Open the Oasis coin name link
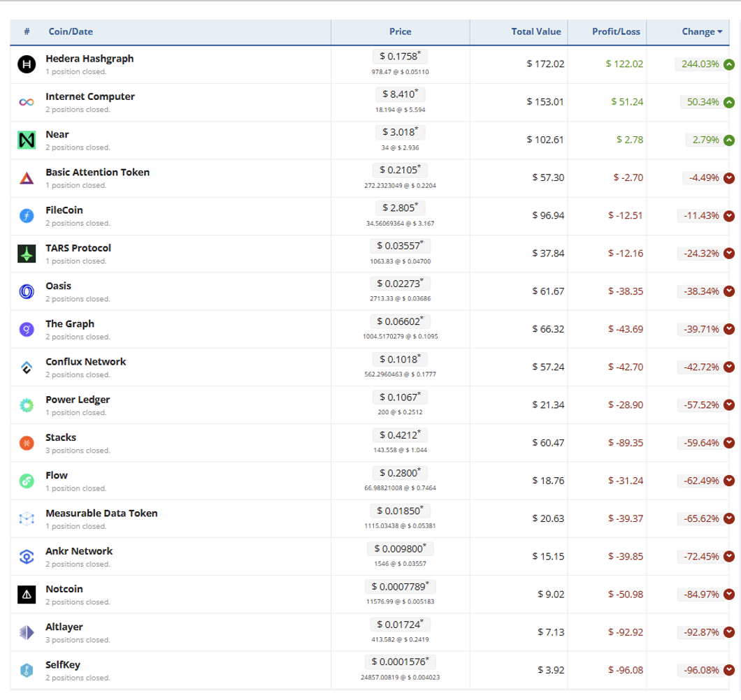Screen dimensions: 741x700 pyautogui.click(x=59, y=286)
